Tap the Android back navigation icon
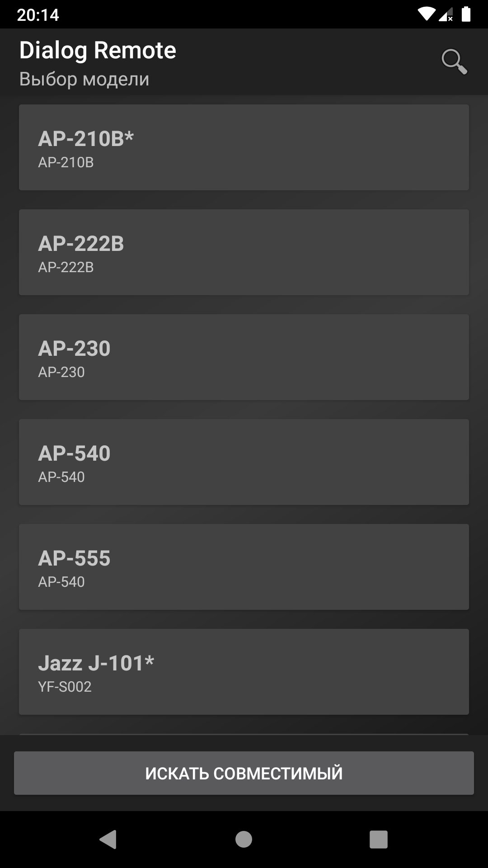This screenshot has height=868, width=488. pyautogui.click(x=108, y=840)
